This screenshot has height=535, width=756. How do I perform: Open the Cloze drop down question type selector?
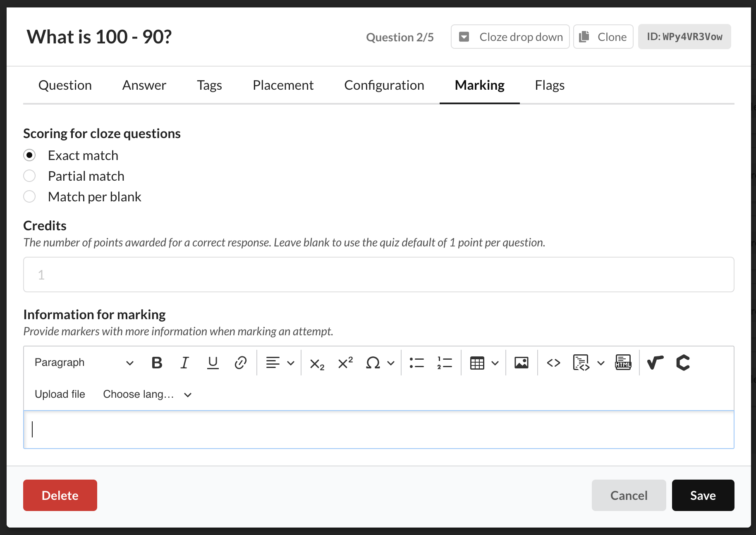tap(510, 37)
